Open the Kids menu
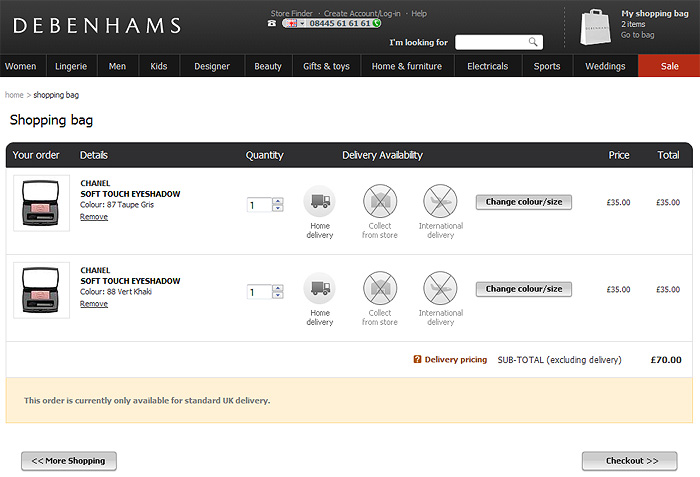 (x=158, y=66)
